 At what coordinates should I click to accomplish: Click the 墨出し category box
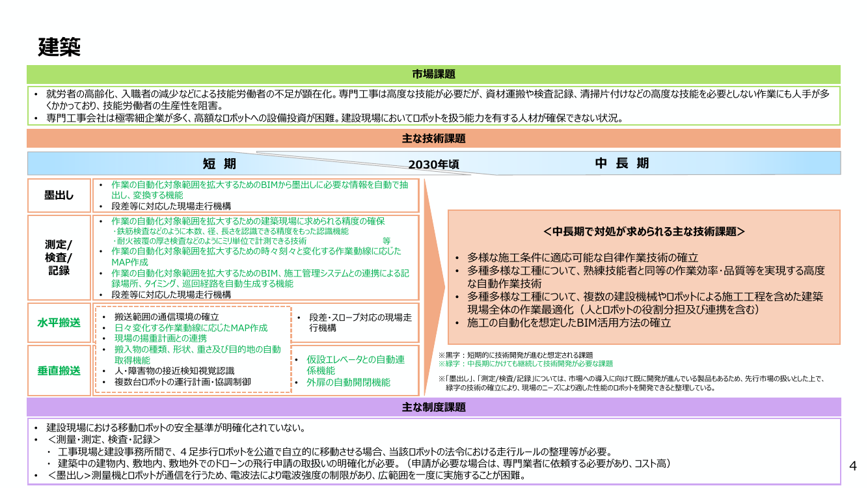coord(59,195)
